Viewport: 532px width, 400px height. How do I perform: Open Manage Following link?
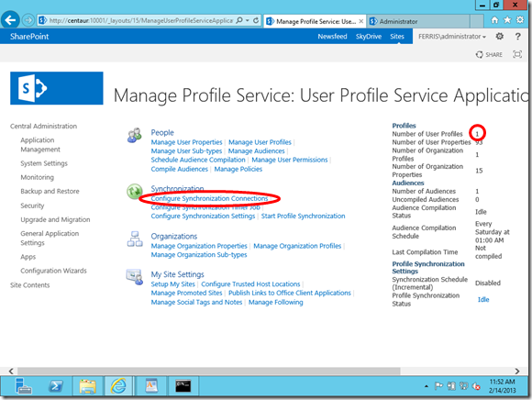[x=275, y=302]
